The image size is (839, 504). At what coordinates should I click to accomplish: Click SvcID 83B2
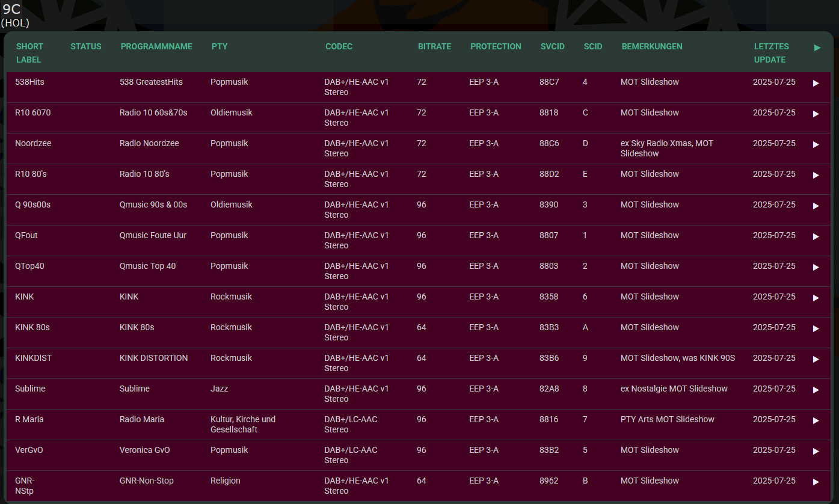pyautogui.click(x=549, y=450)
